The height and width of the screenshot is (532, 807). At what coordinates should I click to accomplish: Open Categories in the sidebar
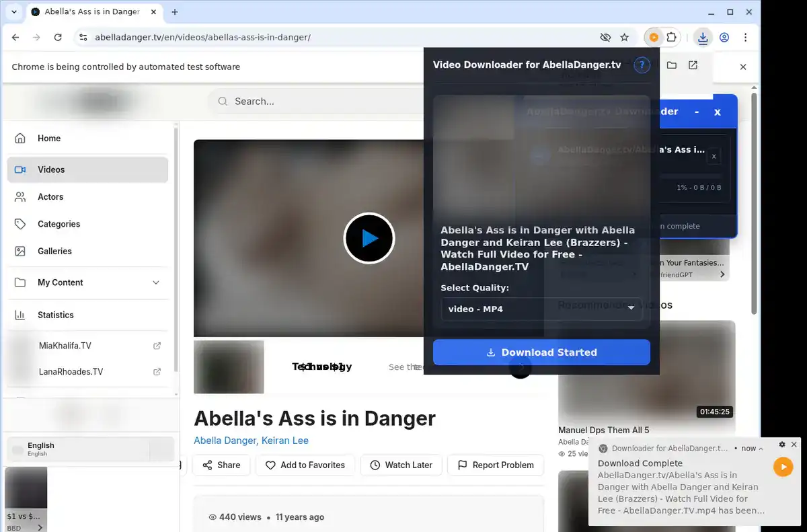point(87,224)
